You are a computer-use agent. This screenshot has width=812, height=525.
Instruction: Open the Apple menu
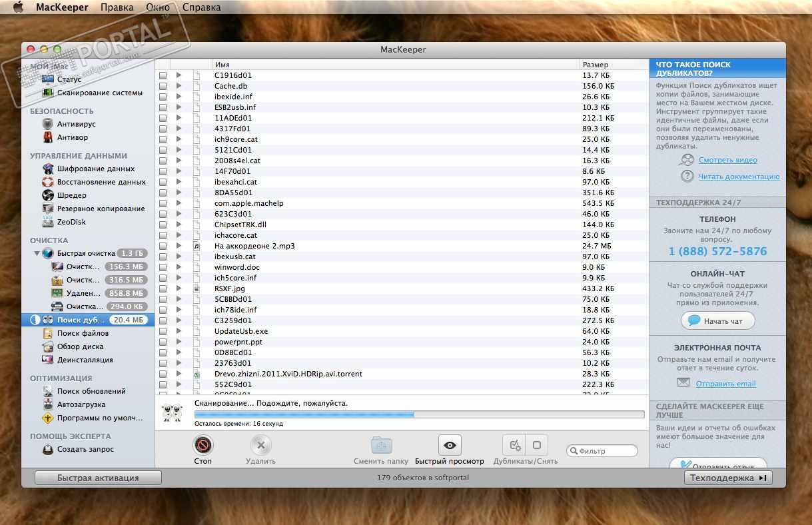tap(18, 7)
